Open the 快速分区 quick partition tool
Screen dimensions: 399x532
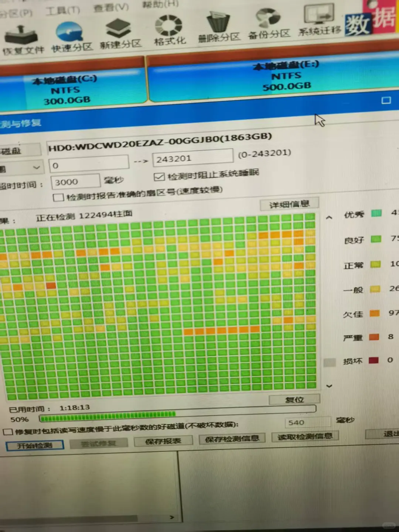[71, 37]
